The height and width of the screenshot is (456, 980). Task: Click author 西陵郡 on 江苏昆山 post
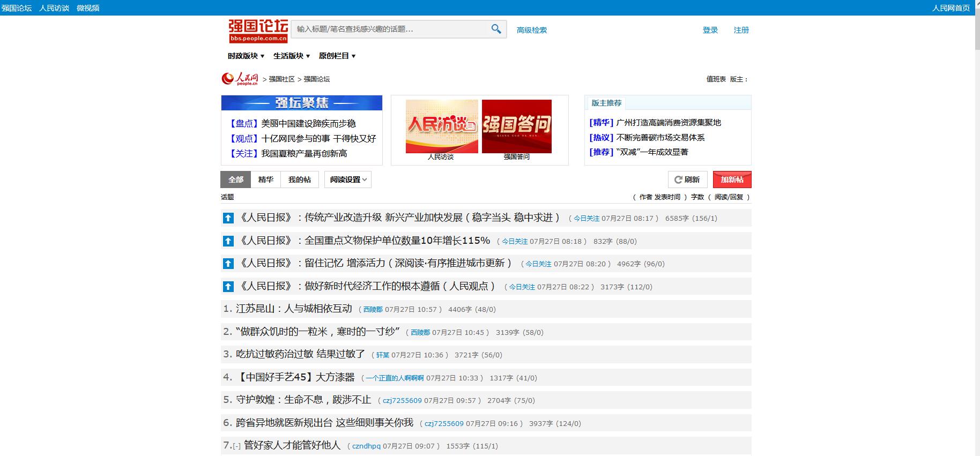coord(373,309)
